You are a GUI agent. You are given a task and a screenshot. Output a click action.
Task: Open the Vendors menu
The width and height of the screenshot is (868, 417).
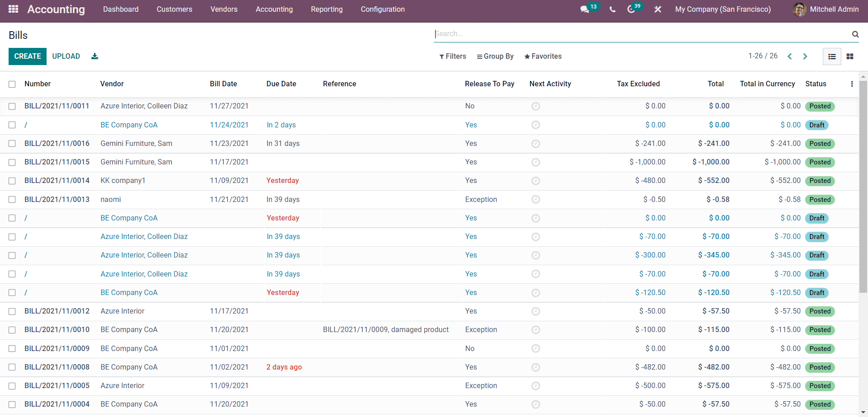coord(224,9)
